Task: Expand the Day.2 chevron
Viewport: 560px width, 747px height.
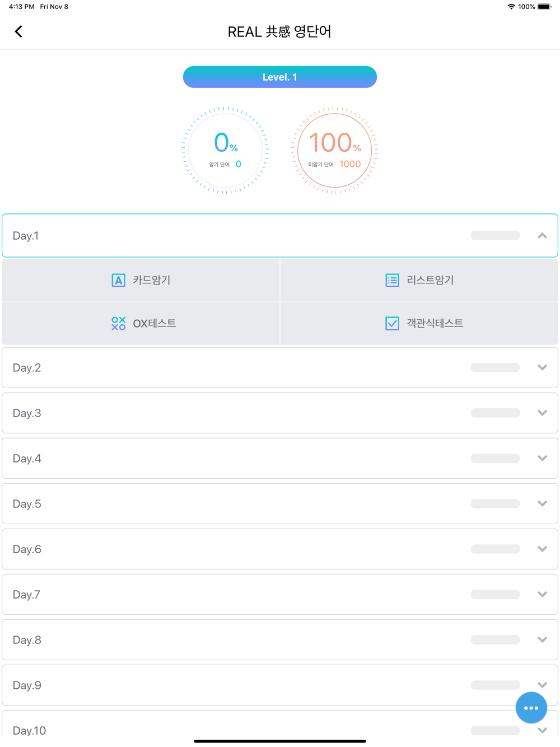Action: click(x=542, y=367)
